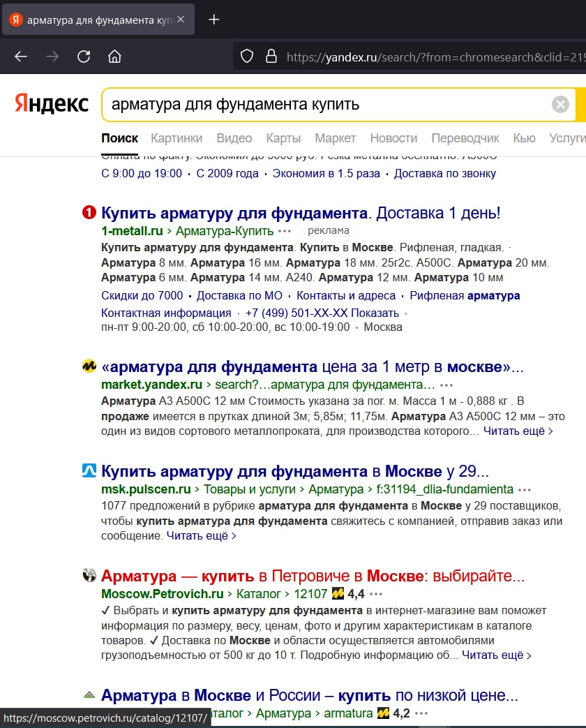Open the Кью tab
This screenshot has width=586, height=728.
(525, 138)
